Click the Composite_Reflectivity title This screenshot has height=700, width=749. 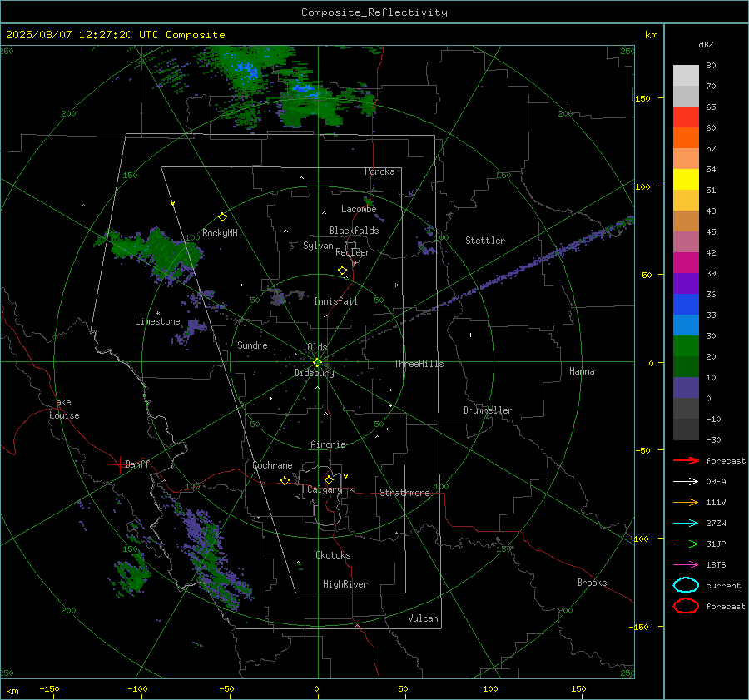point(374,12)
